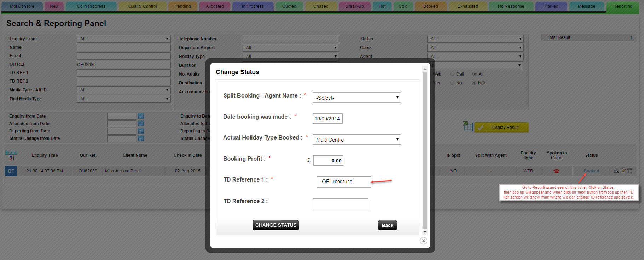Go to the Booked tab
Image resolution: width=644 pixels, height=260 pixels.
pyautogui.click(x=430, y=6)
